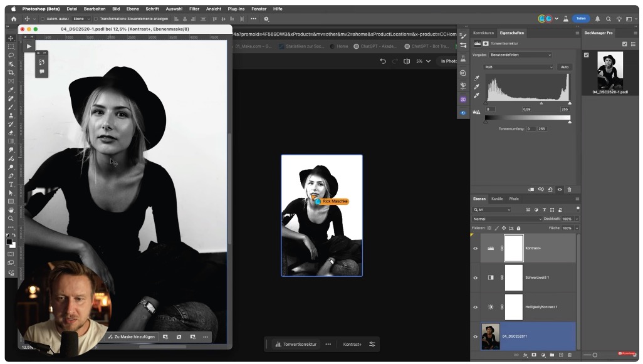The image size is (643, 364).
Task: Click the Auto button in Eigenschaften
Action: point(565,67)
